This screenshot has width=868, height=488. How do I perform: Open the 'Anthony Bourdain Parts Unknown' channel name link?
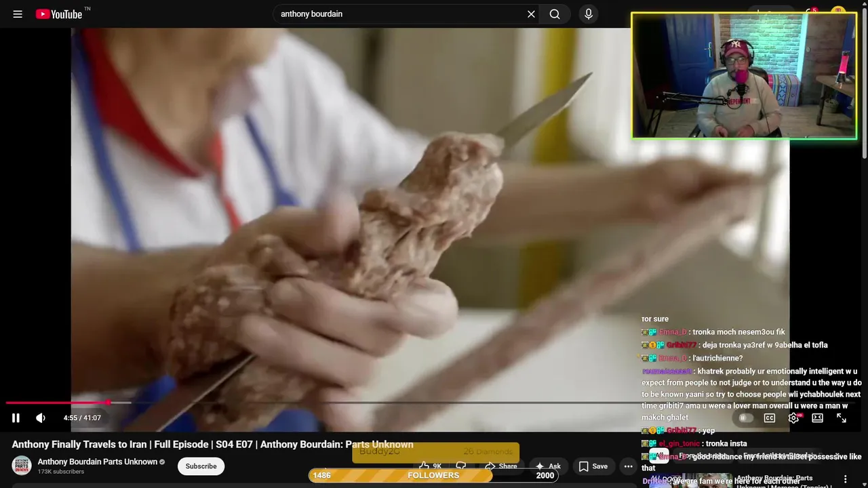[98, 462]
